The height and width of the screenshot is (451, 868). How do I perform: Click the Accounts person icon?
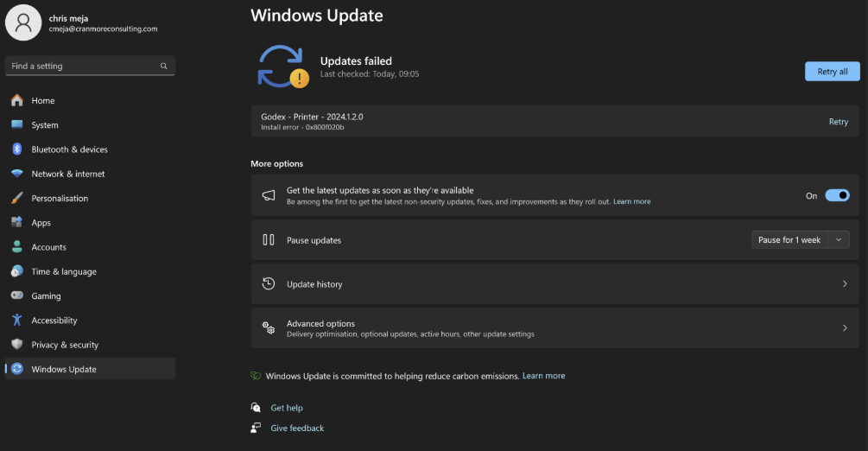pos(17,246)
